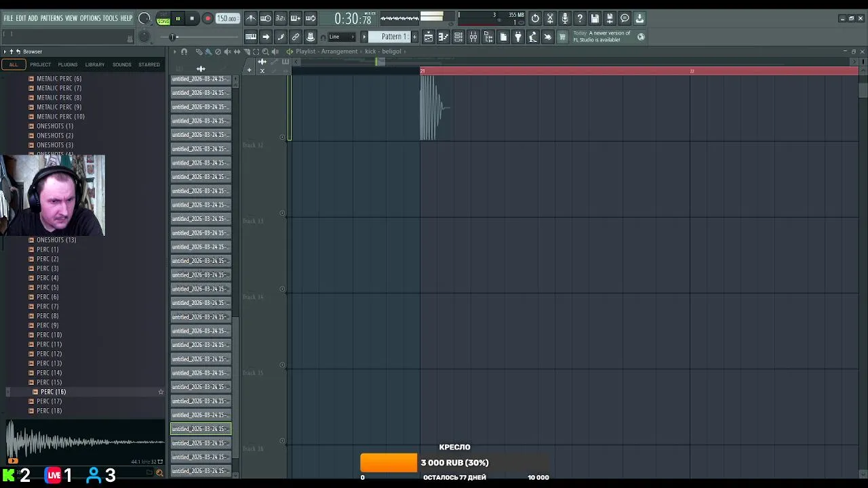Open pattern menu arrow left of Pattern 1
The height and width of the screenshot is (488, 868).
tap(364, 37)
